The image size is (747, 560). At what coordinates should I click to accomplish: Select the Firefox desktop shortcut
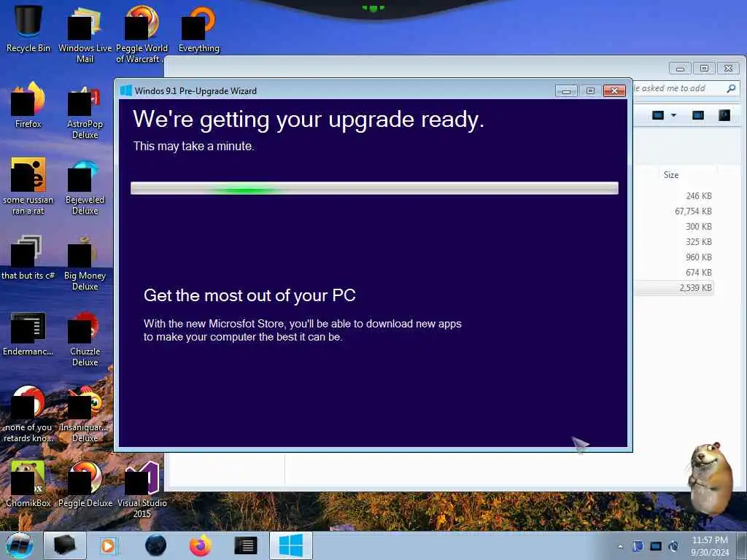click(x=28, y=105)
